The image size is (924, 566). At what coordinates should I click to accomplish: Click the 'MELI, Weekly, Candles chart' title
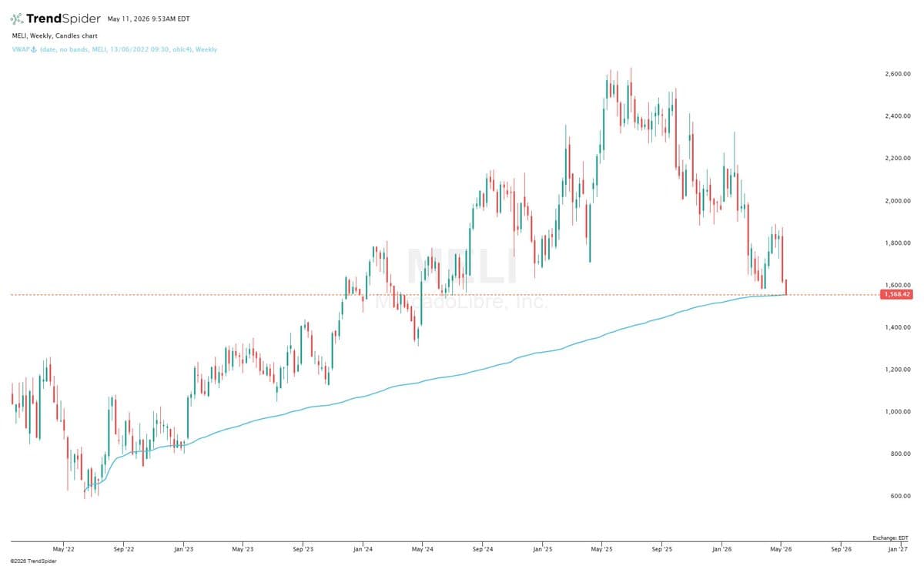[54, 35]
